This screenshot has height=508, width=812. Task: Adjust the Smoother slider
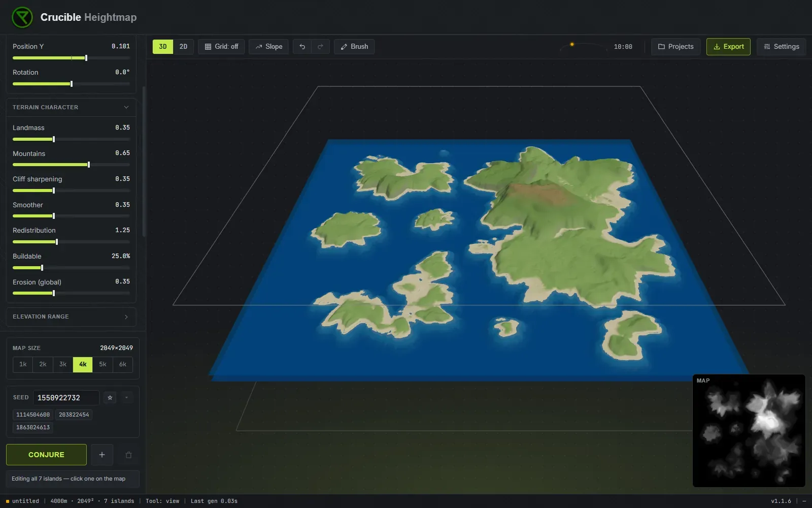[71, 216]
